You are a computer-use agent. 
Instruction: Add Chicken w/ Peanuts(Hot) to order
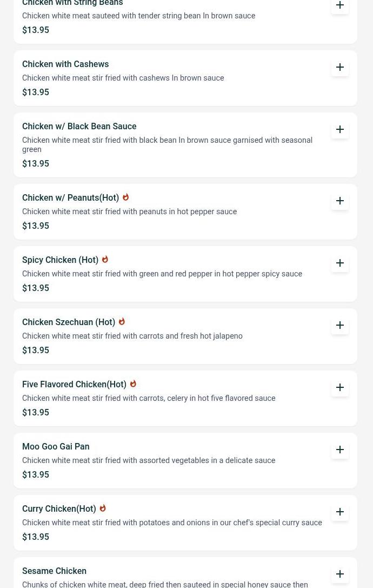click(340, 201)
